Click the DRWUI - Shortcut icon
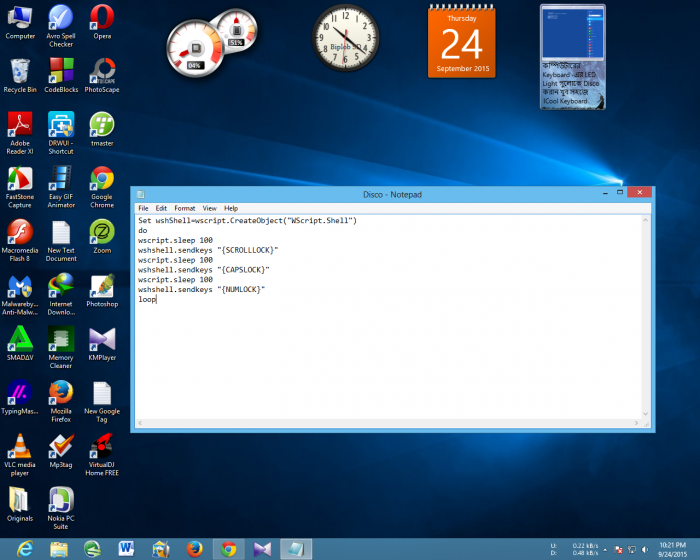700x560 pixels. point(61,133)
